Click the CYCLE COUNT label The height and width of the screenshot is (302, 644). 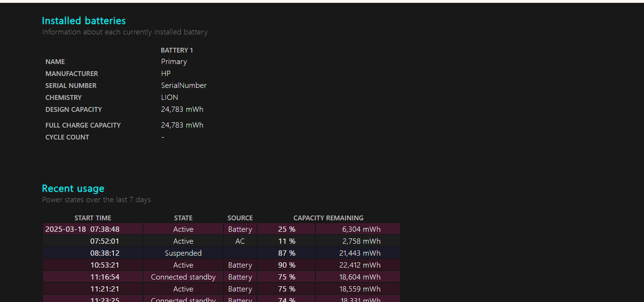pyautogui.click(x=67, y=137)
